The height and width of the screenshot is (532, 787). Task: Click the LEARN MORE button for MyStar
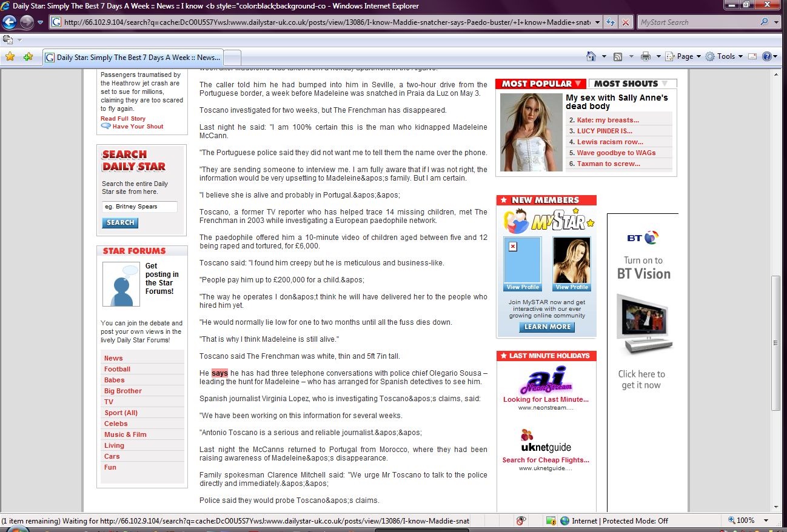[x=547, y=327]
